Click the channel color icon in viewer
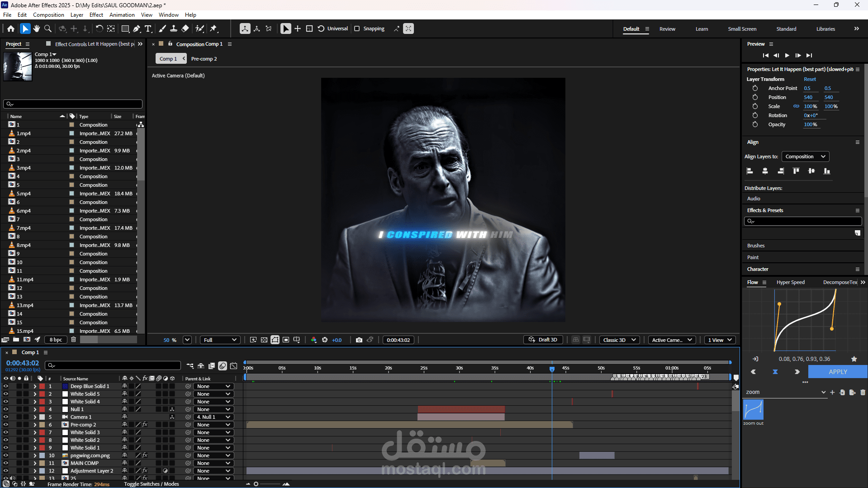 pos(314,340)
